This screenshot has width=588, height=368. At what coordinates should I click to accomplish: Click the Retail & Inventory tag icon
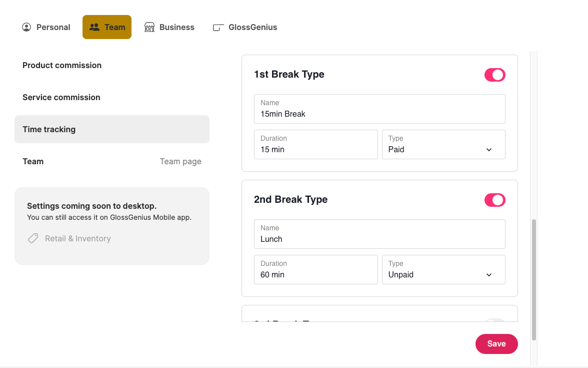point(33,238)
